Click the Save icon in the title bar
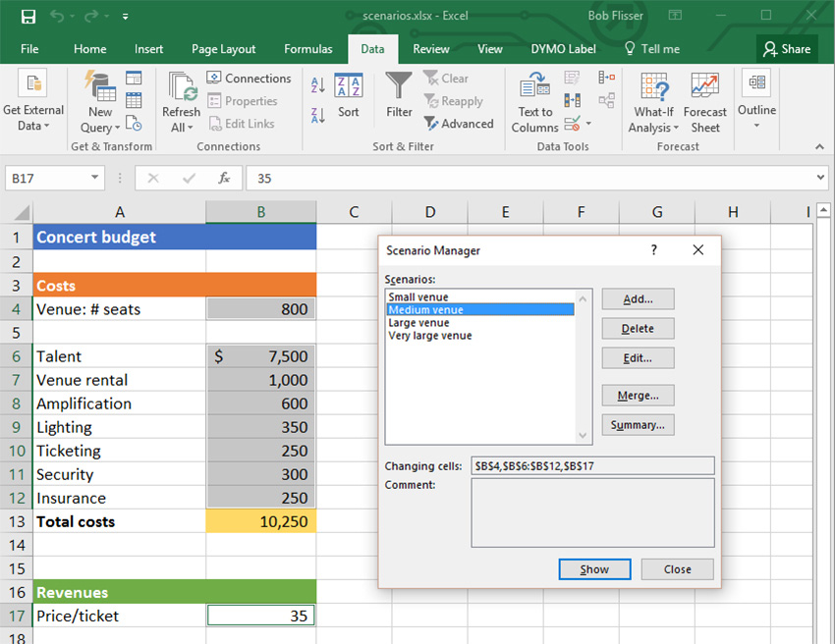Viewport: 835px width, 644px height. pos(28,17)
